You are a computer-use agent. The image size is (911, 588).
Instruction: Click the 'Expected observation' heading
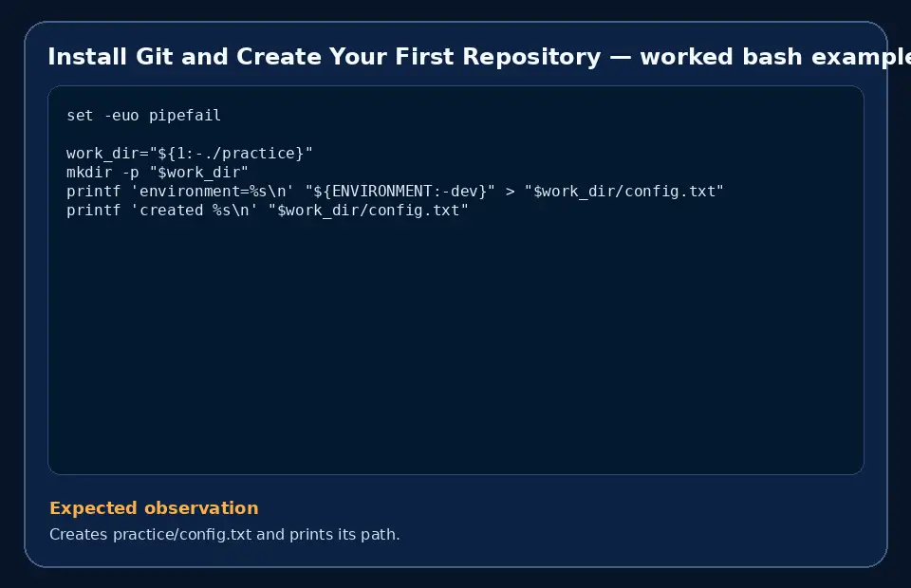tap(154, 508)
